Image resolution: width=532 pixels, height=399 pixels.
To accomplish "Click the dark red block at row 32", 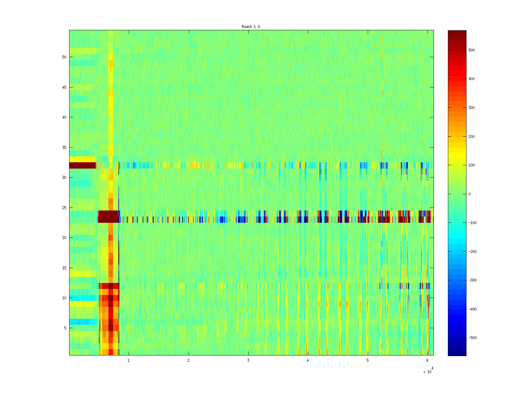I will coord(82,165).
